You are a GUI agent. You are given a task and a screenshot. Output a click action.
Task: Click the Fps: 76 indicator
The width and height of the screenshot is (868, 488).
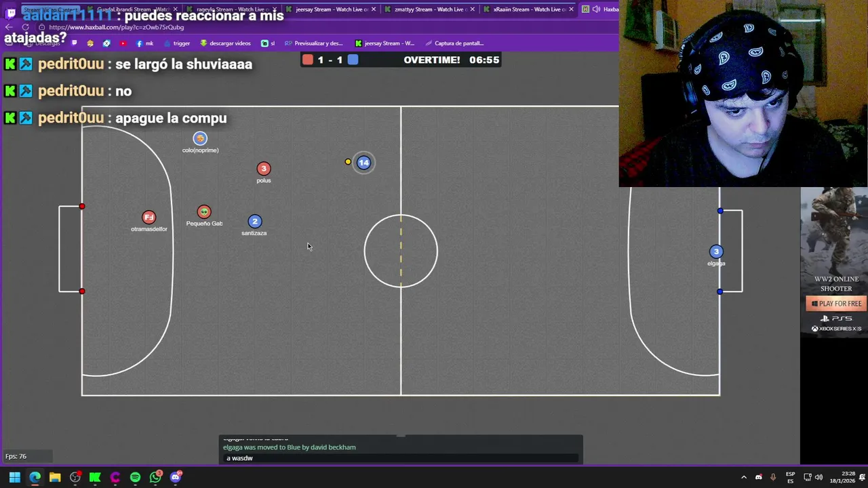pos(16,456)
